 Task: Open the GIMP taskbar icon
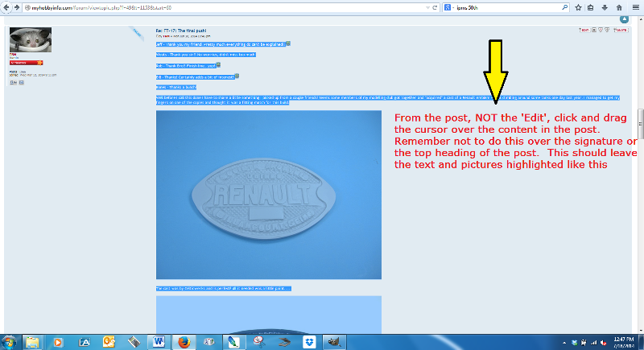click(334, 342)
